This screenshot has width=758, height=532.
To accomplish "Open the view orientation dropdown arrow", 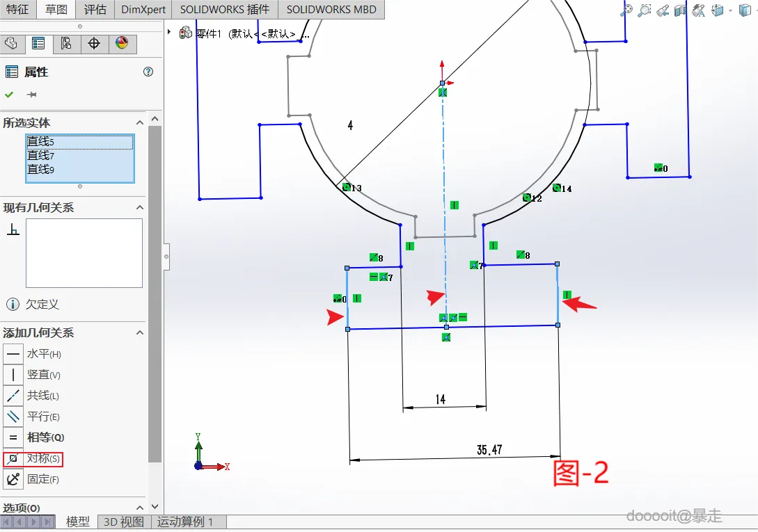I will pyautogui.click(x=730, y=10).
